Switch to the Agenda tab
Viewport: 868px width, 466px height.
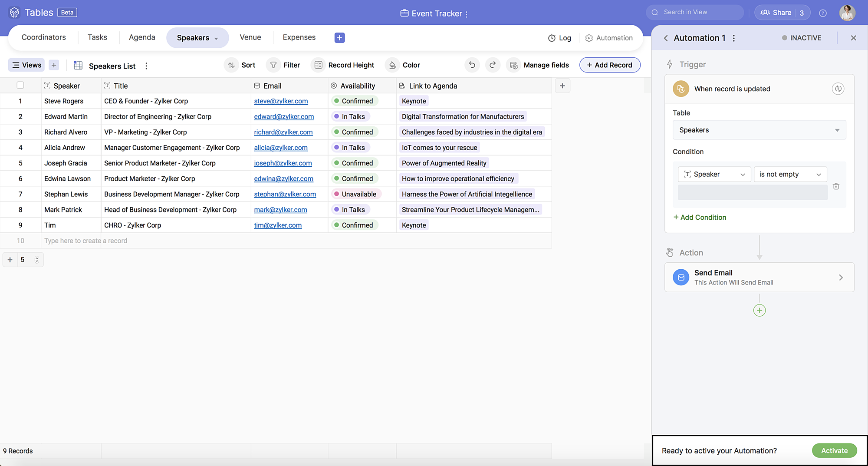pyautogui.click(x=142, y=38)
